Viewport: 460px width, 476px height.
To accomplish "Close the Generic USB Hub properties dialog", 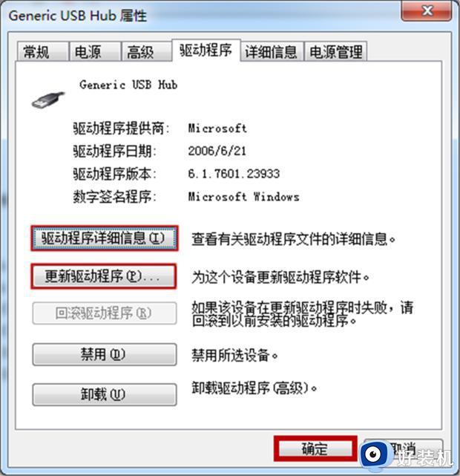I will 427,11.
